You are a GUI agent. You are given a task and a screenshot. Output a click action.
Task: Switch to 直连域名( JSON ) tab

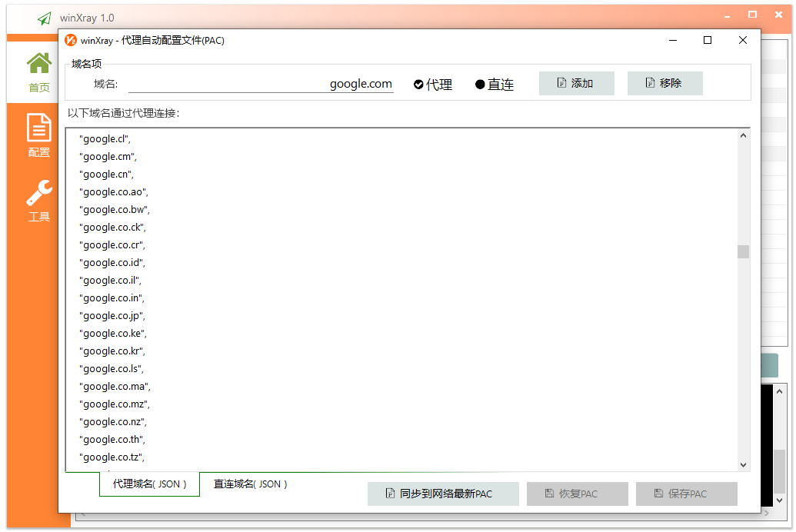[250, 484]
